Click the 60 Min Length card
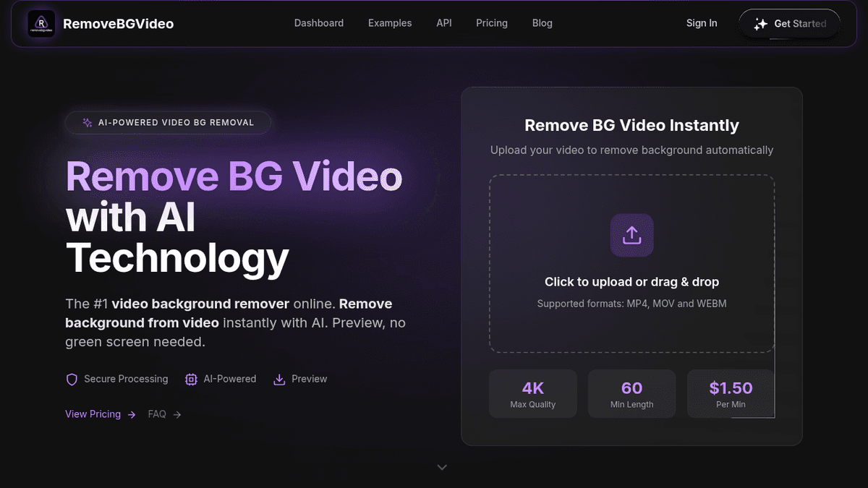The height and width of the screenshot is (488, 868). tap(631, 394)
